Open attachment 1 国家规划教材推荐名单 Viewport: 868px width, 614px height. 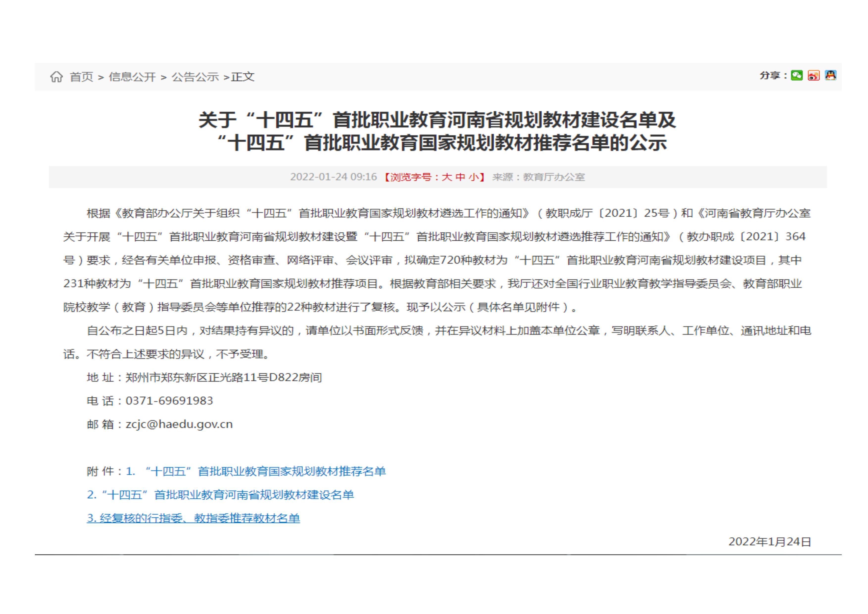(x=256, y=471)
